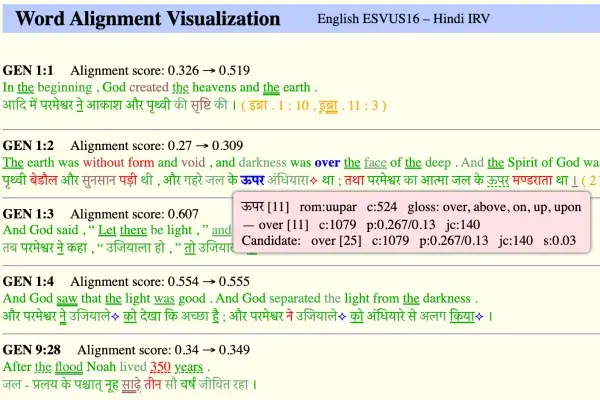The width and height of the screenshot is (600, 400).
Task: Click the red Hindi word "मण्डराता"
Action: click(x=532, y=180)
